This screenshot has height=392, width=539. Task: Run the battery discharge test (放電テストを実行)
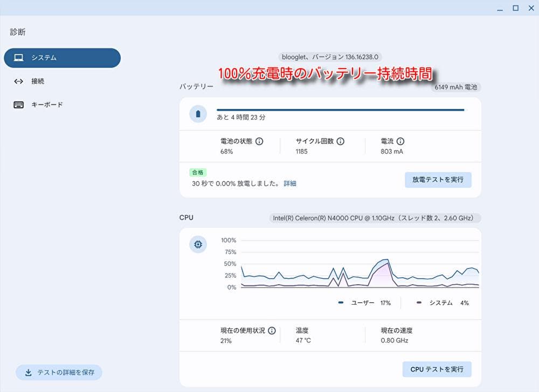tap(438, 180)
